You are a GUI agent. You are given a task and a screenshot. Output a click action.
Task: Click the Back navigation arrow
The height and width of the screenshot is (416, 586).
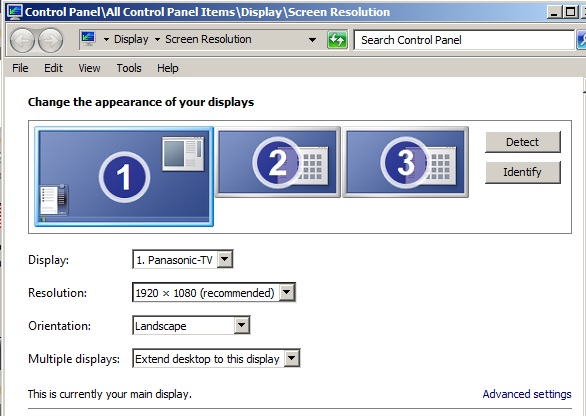[x=22, y=40]
